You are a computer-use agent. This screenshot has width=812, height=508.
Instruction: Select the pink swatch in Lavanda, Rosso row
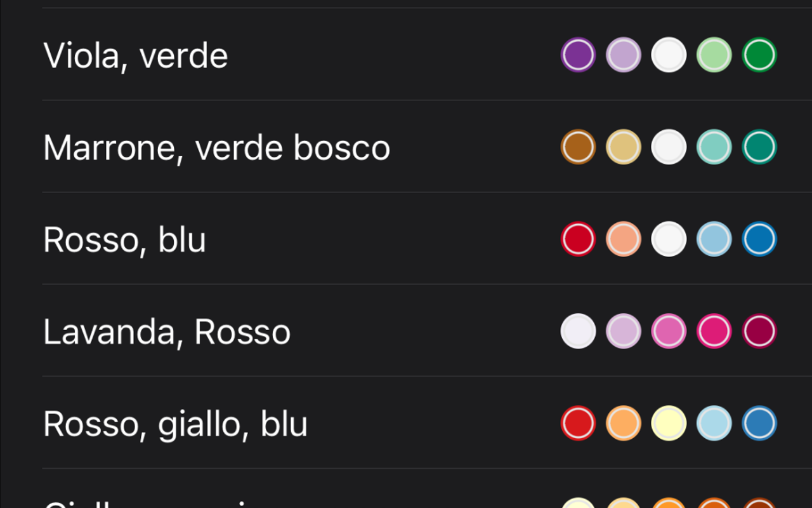tap(668, 331)
